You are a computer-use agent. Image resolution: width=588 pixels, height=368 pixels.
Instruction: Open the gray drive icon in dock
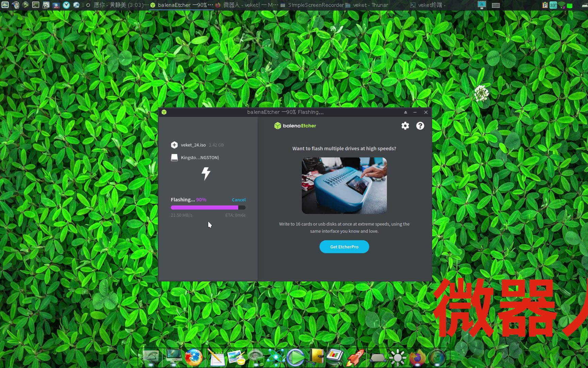tap(378, 358)
